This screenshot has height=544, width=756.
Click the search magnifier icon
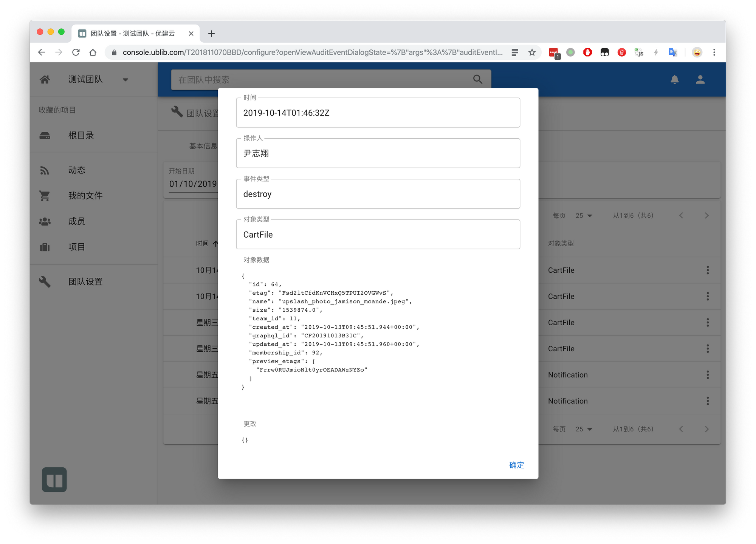478,79
